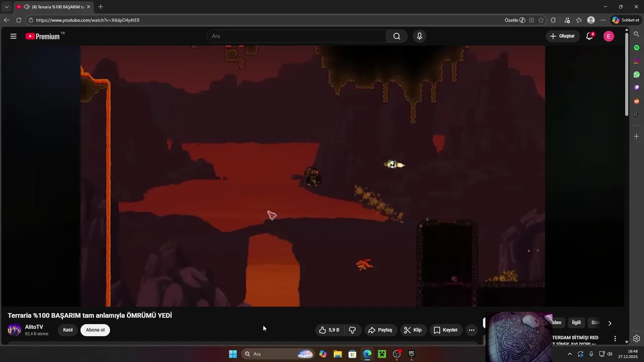This screenshot has width=644, height=362.
Task: Open Edge media control icon
Action: (x=567, y=20)
